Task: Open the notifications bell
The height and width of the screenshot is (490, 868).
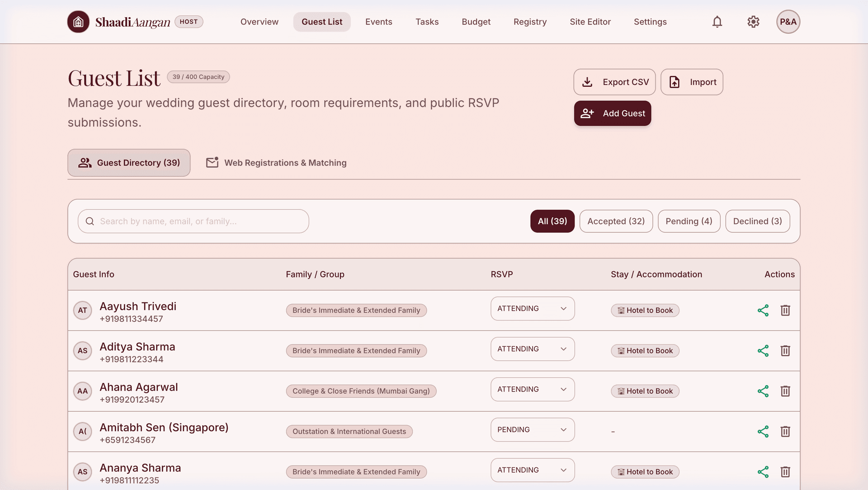Action: pyautogui.click(x=717, y=22)
